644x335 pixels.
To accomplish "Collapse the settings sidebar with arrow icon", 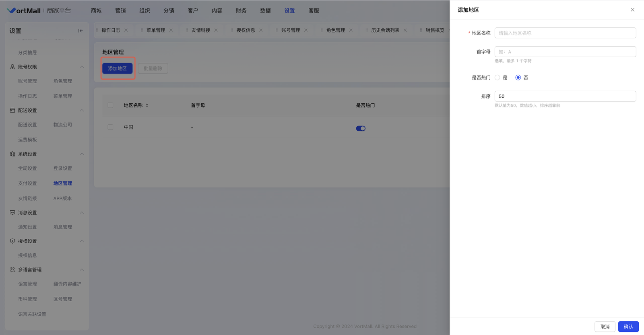I will [x=80, y=31].
